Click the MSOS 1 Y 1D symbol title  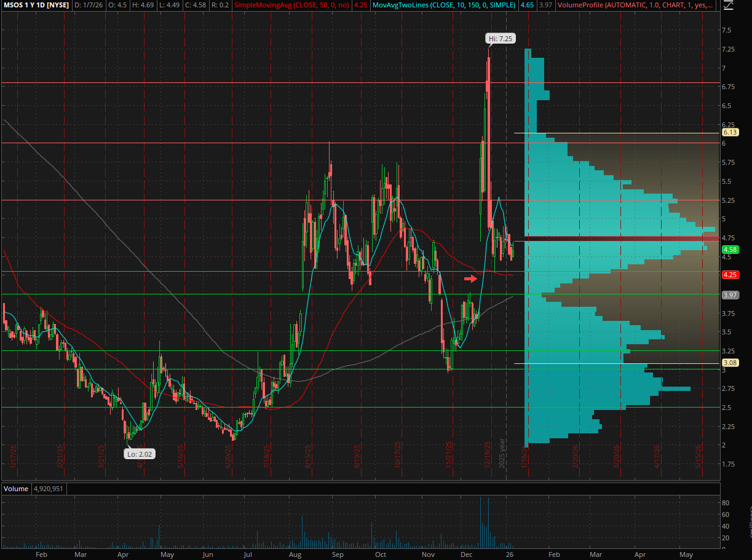pos(36,5)
